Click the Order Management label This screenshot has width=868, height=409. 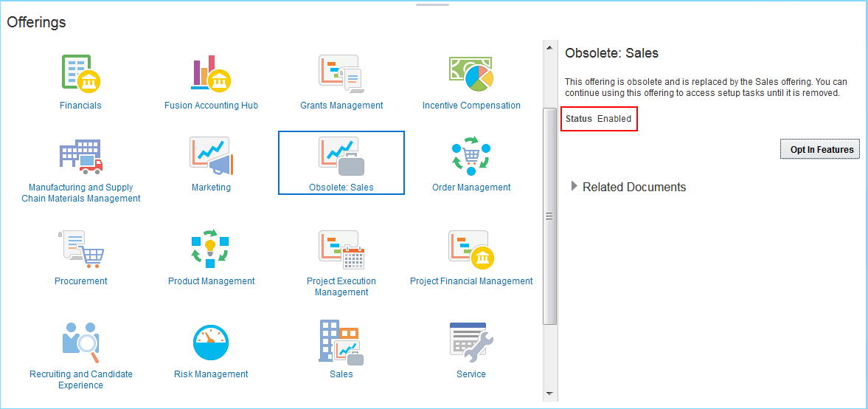pyautogui.click(x=471, y=188)
